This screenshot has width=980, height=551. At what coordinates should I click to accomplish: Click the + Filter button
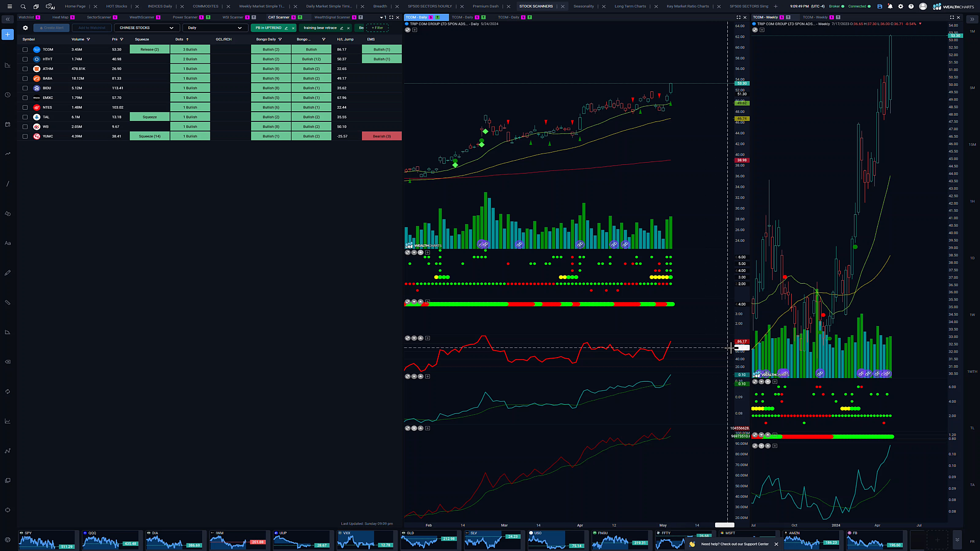point(377,28)
